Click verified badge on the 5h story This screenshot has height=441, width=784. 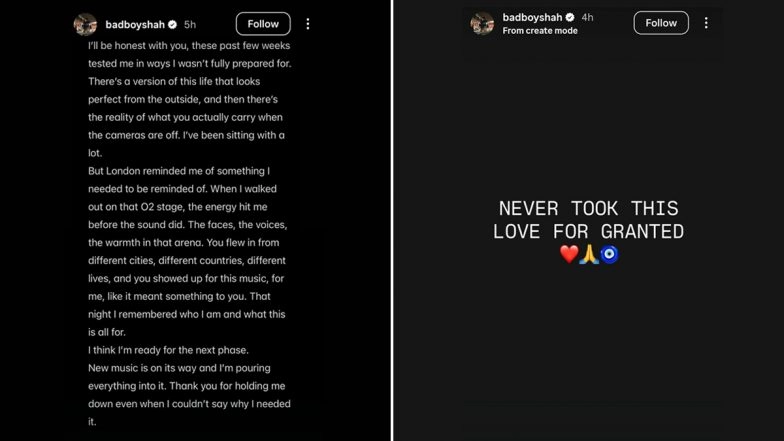coord(172,23)
